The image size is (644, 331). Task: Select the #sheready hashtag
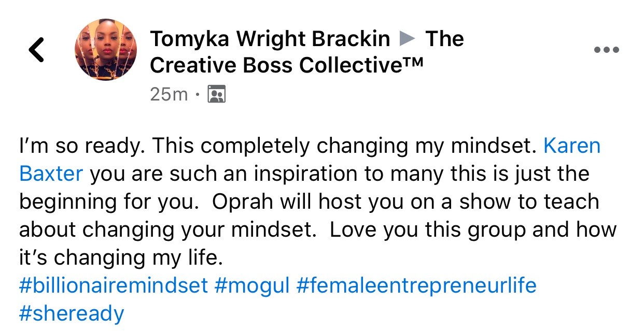tap(72, 313)
